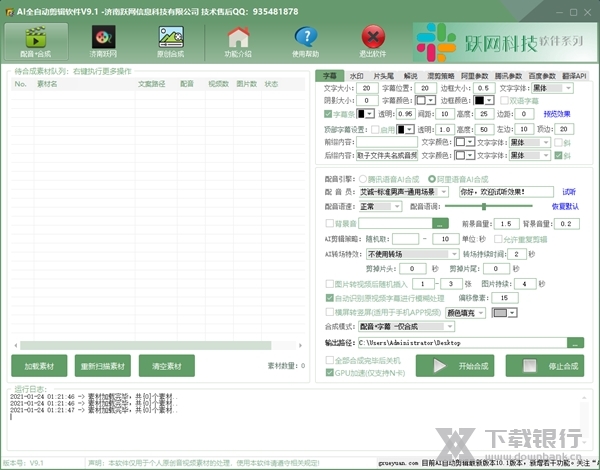The width and height of the screenshot is (600, 470).
Task: Click the material list horizontal scrollbar
Action: tap(146, 345)
